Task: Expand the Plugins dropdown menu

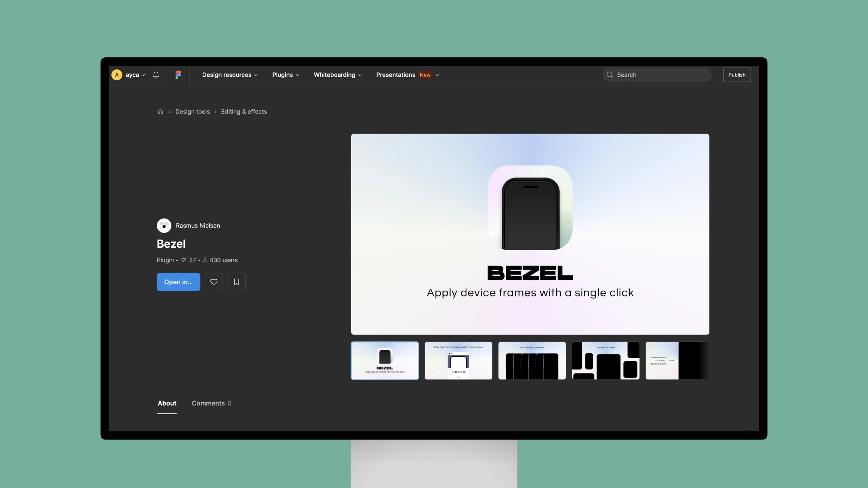Action: [285, 75]
